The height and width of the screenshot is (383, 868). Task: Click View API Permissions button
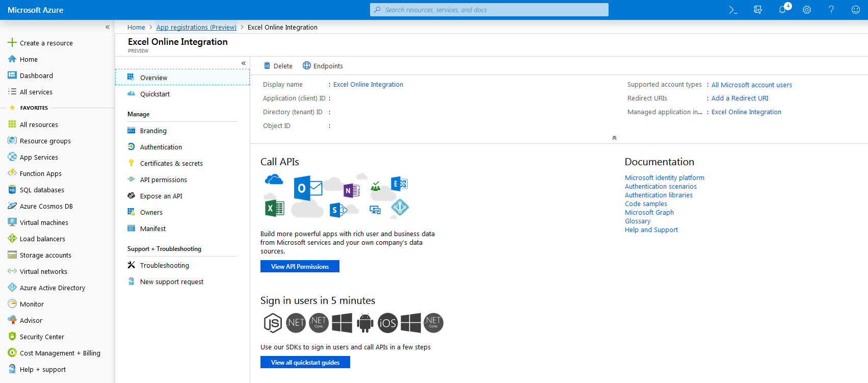(x=300, y=267)
